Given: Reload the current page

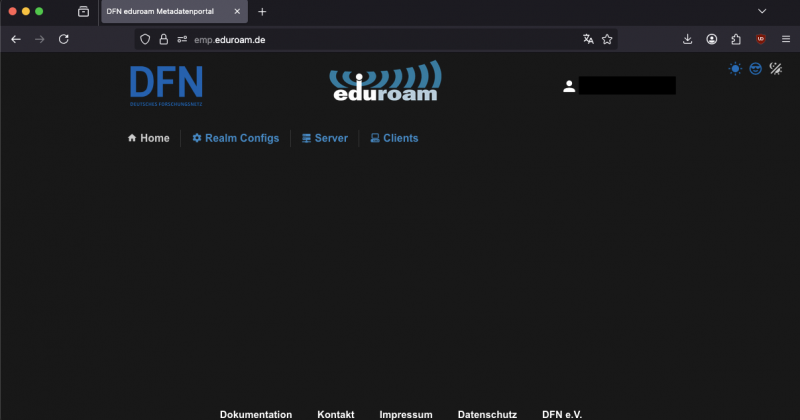Looking at the screenshot, I should (x=64, y=39).
